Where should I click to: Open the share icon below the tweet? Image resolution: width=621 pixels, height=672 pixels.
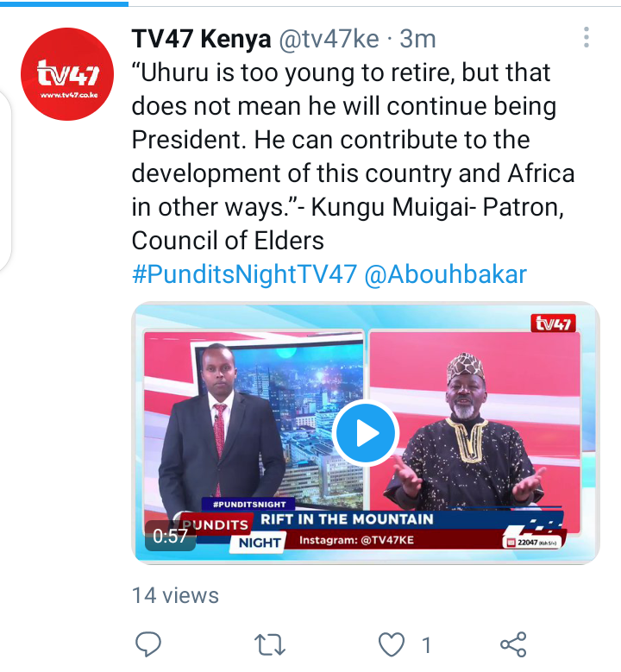coord(513,644)
